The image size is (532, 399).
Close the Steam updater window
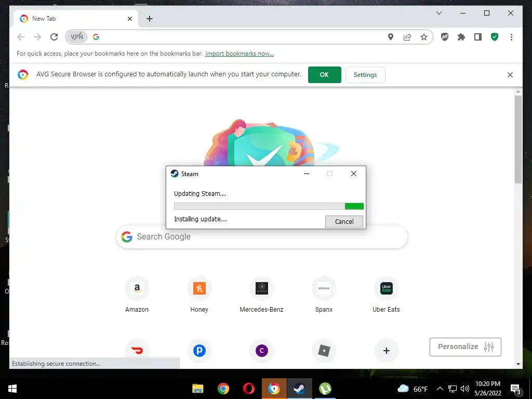(x=353, y=174)
